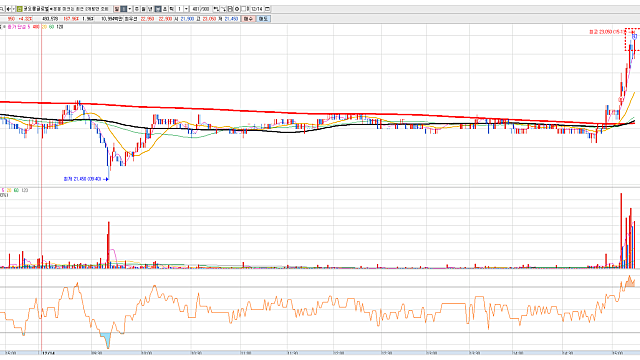640x360 pixels.
Task: Switch to weekly (주) chart period
Action: (136, 9)
